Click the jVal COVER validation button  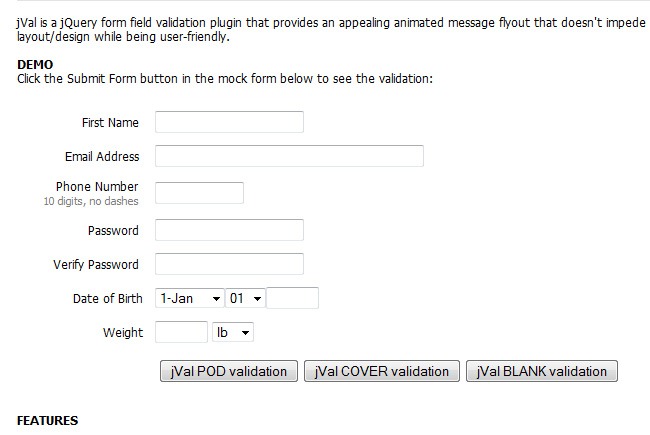pos(382,371)
